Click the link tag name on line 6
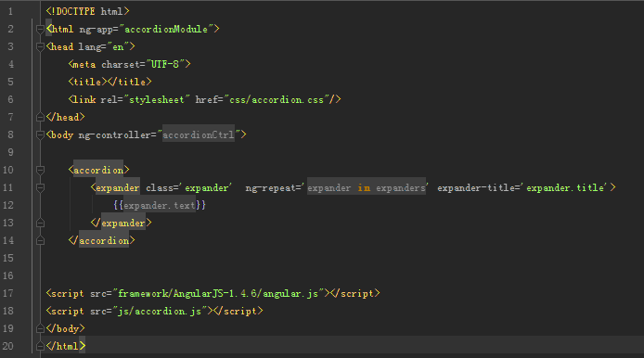This screenshot has width=644, height=358. (84, 100)
